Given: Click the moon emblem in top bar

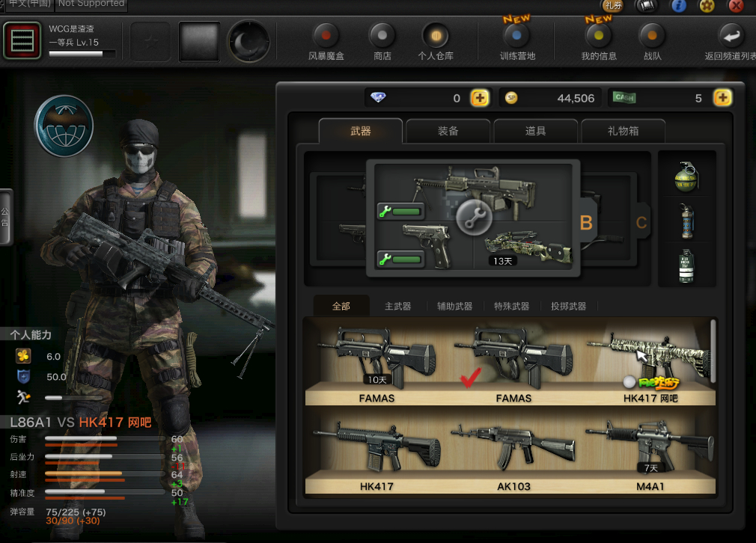Looking at the screenshot, I should click(x=249, y=41).
